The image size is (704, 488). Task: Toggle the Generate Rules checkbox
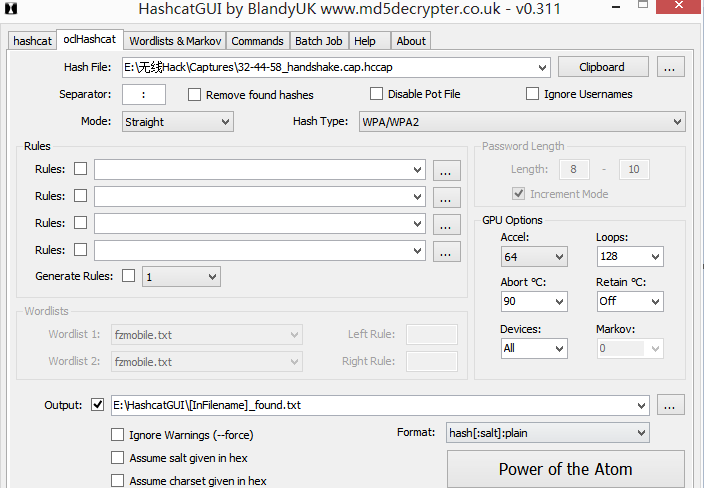[128, 276]
